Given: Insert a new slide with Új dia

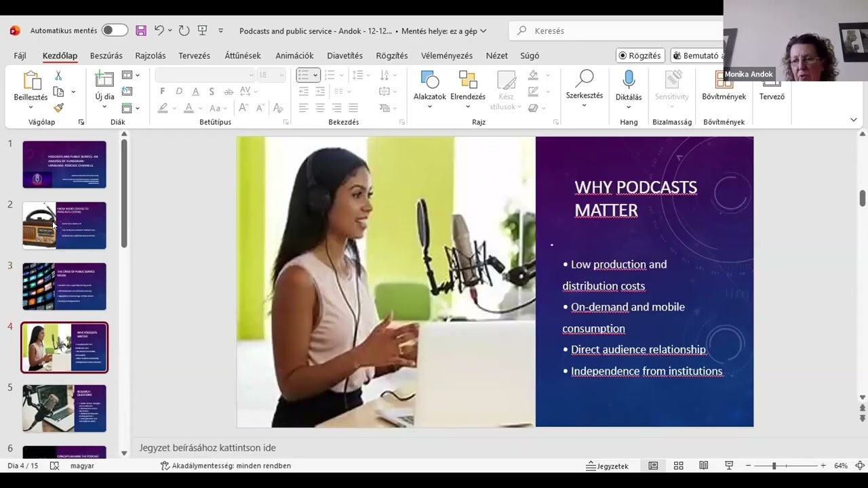Looking at the screenshot, I should tap(104, 86).
